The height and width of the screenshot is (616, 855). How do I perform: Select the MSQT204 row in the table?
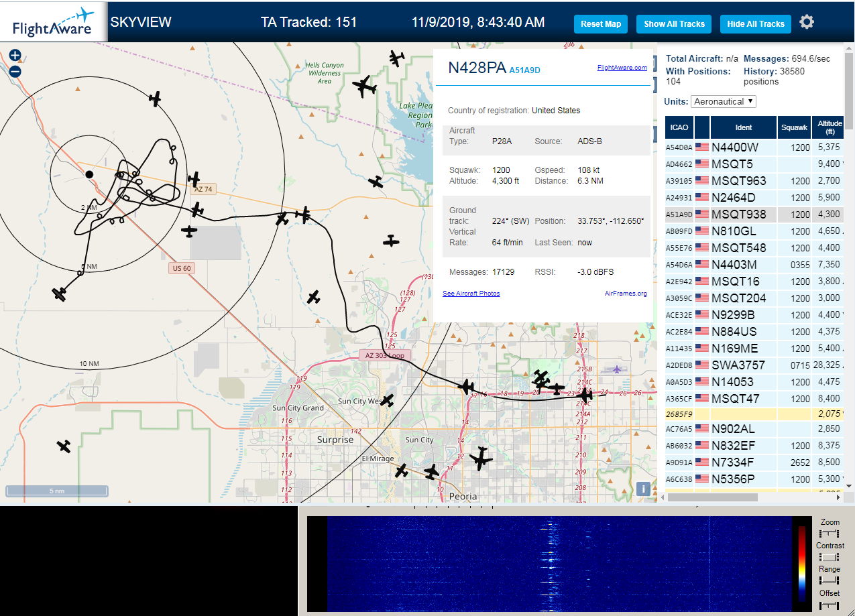click(x=754, y=298)
